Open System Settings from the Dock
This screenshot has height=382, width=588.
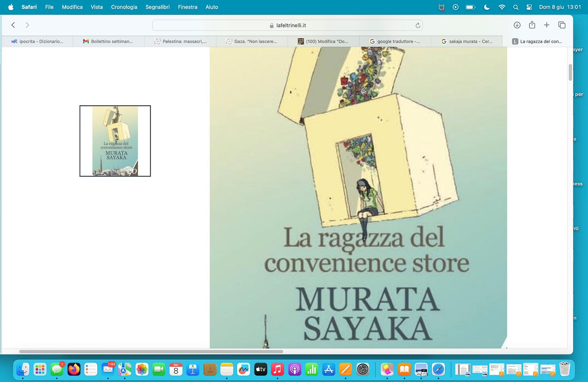click(363, 369)
